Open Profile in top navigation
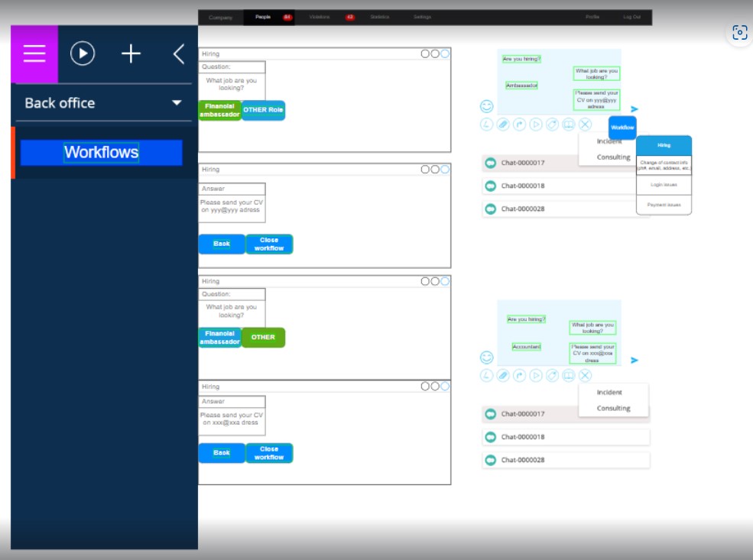This screenshot has height=560, width=753. 592,17
